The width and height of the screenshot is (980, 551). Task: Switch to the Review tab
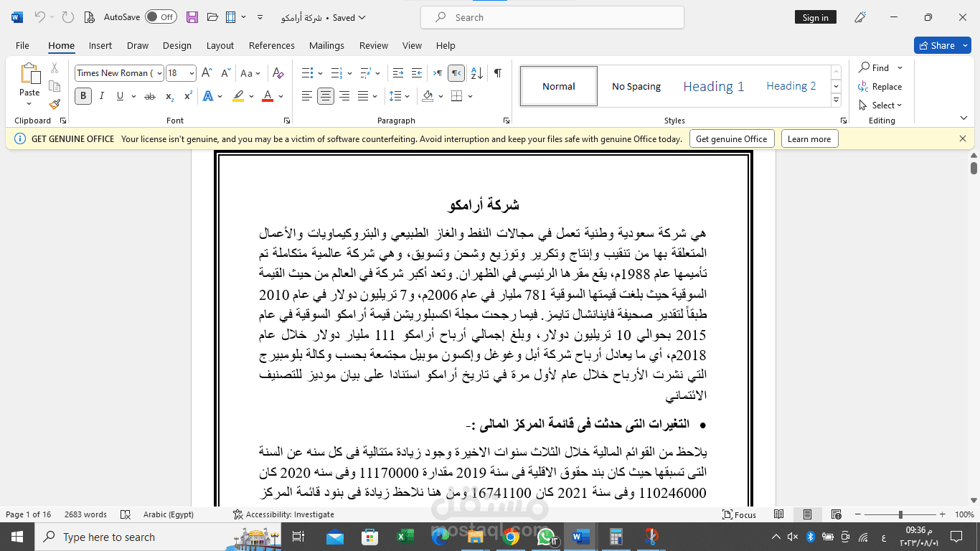pos(374,45)
